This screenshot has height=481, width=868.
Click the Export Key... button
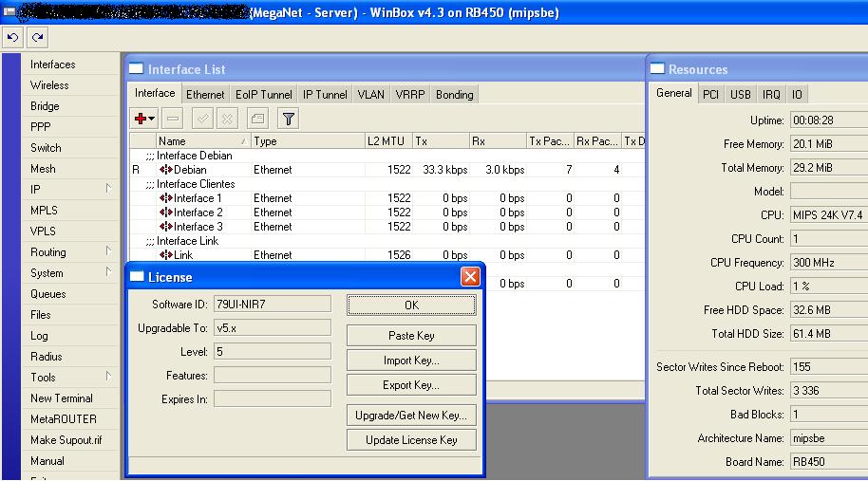(411, 385)
